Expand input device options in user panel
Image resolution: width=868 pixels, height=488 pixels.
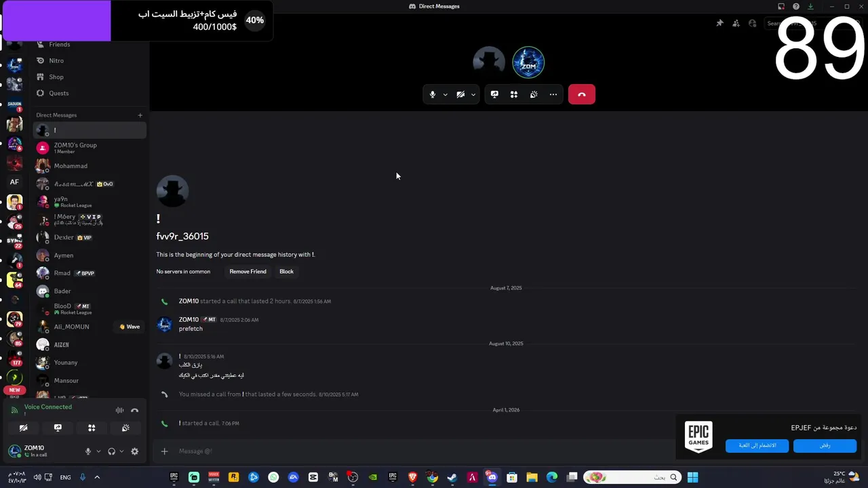pyautogui.click(x=98, y=451)
